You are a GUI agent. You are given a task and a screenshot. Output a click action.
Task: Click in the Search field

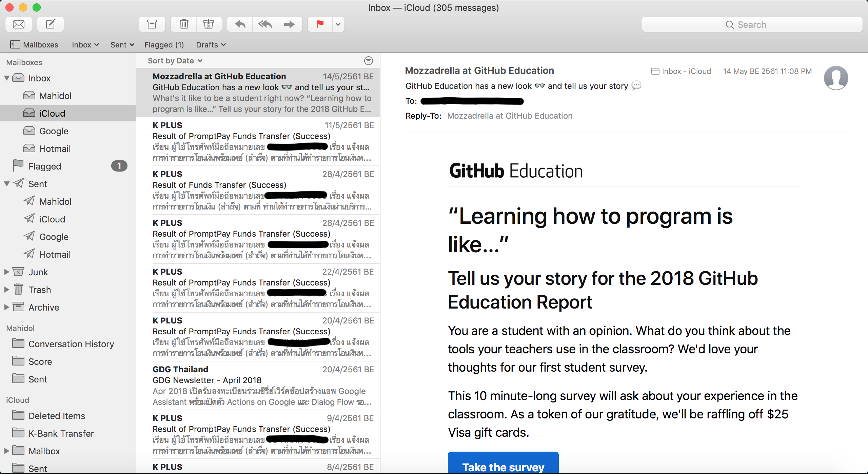pyautogui.click(x=752, y=24)
